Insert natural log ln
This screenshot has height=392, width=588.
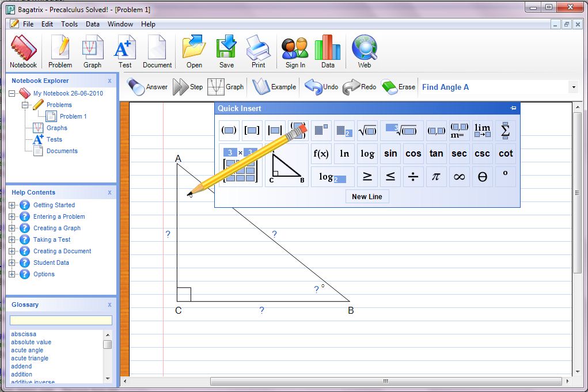click(344, 154)
